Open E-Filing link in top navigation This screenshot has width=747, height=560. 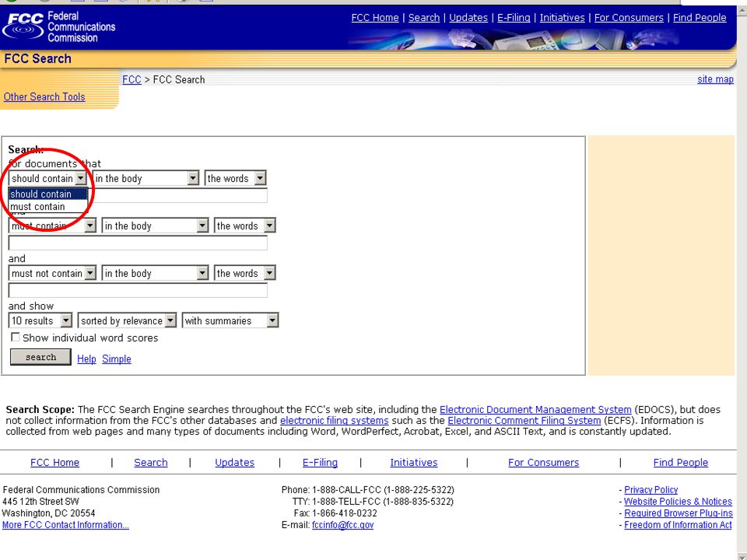click(x=514, y=18)
